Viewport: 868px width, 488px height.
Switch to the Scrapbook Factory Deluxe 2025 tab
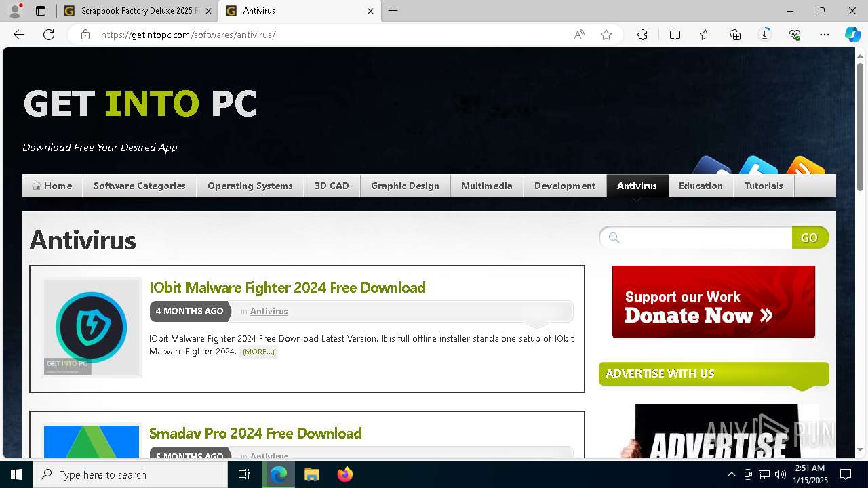tap(137, 11)
